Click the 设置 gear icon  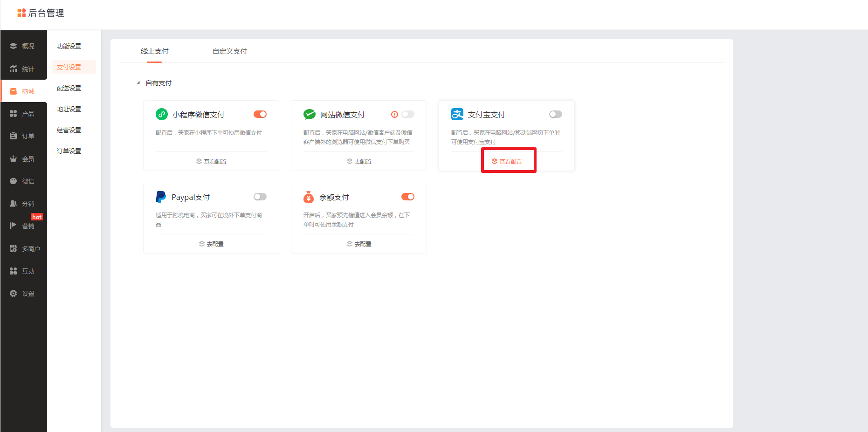(x=14, y=294)
